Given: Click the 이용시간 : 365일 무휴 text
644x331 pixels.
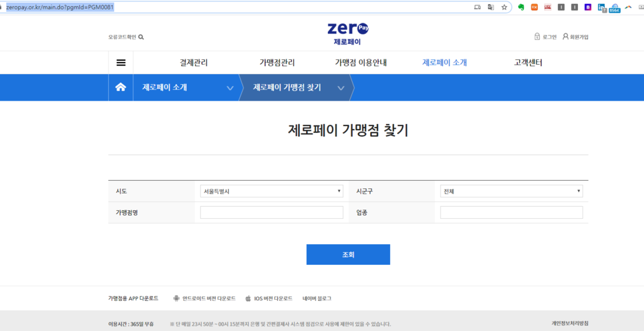Looking at the screenshot, I should [x=131, y=324].
